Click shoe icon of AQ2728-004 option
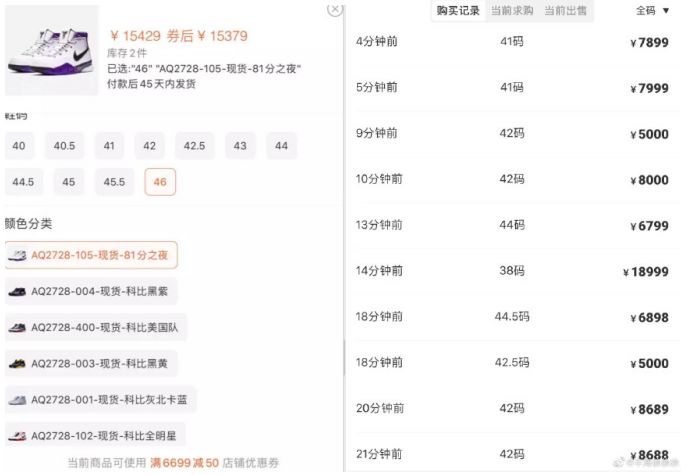Image resolution: width=692 pixels, height=475 pixels. (17, 291)
